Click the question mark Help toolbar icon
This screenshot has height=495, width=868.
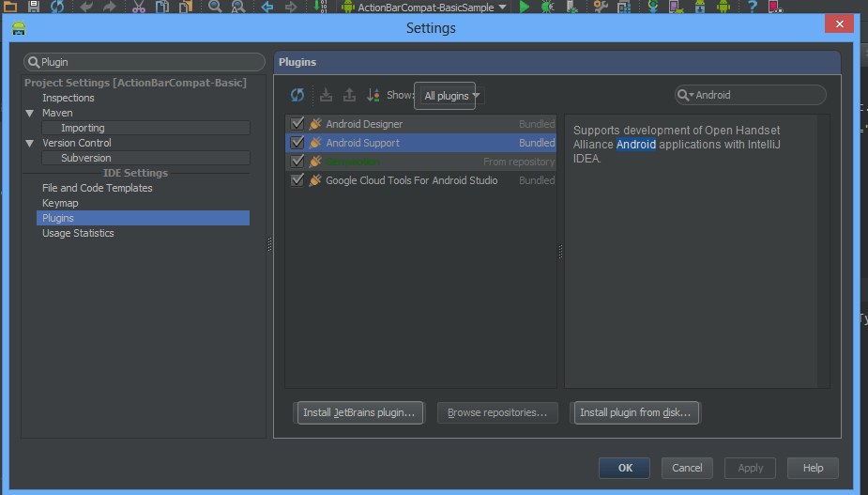click(x=751, y=8)
